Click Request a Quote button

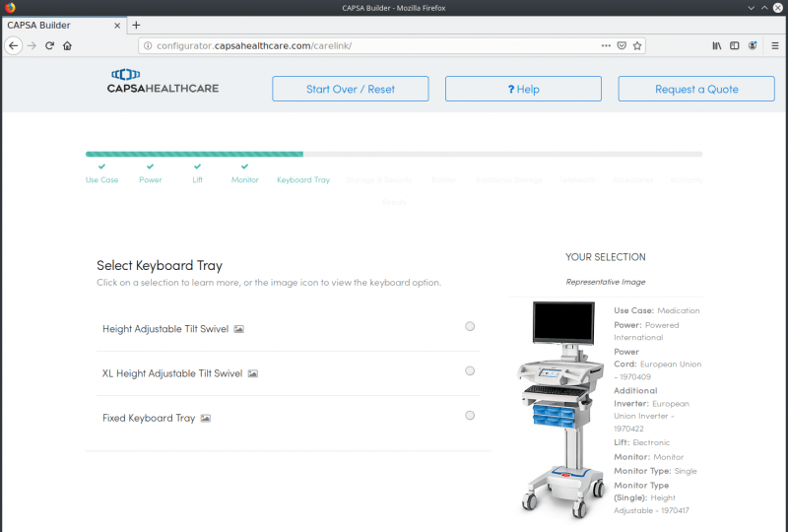[x=696, y=89]
